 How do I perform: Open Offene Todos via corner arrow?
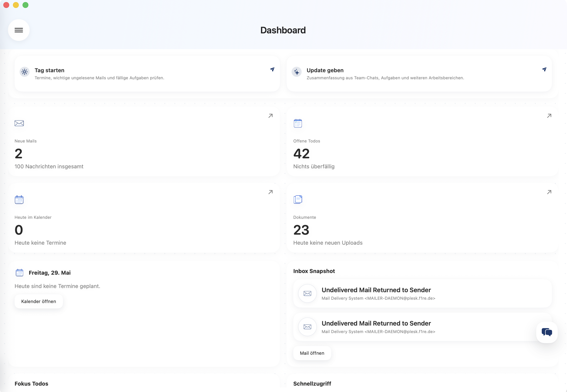[x=549, y=116]
